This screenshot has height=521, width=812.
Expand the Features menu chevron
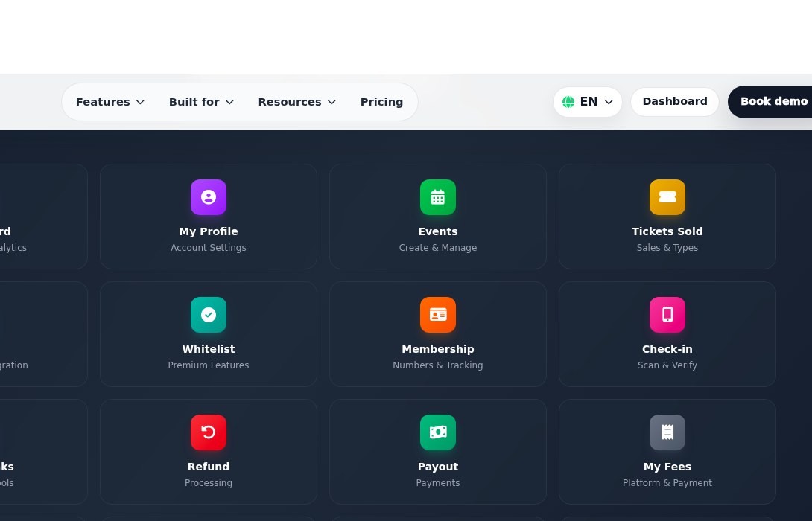(x=140, y=103)
